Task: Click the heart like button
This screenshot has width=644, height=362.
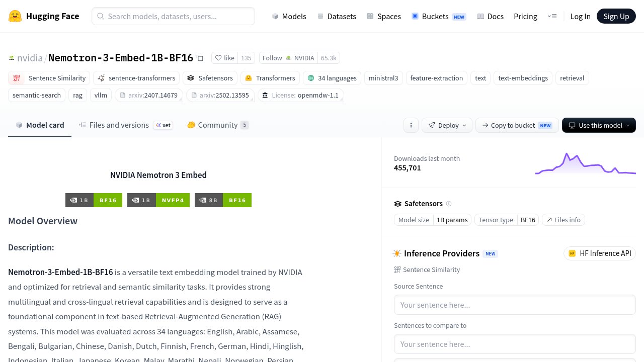Action: coord(224,58)
